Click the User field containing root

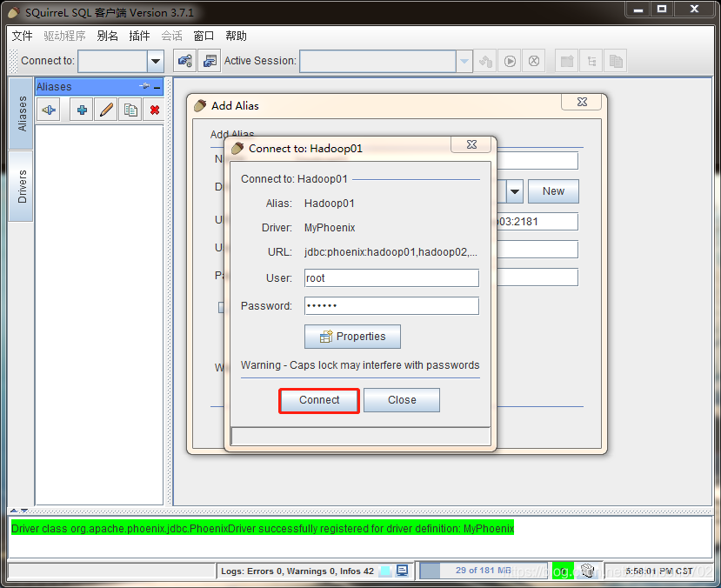391,278
